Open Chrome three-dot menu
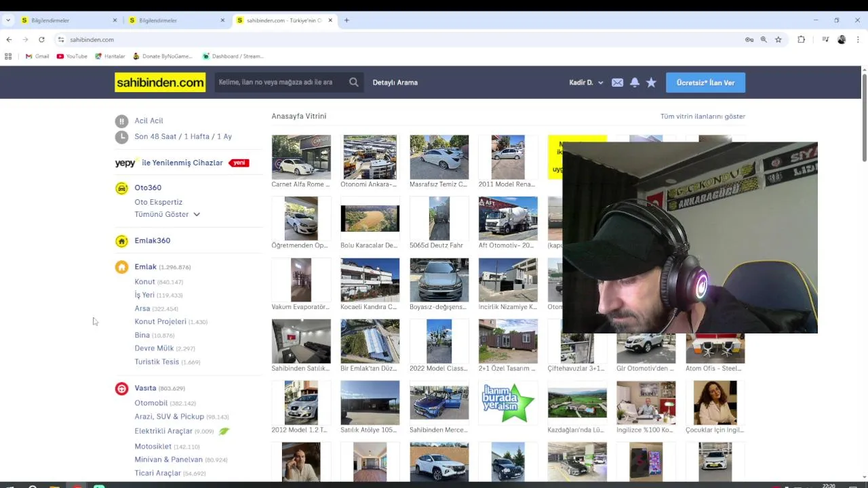868x488 pixels. point(858,39)
